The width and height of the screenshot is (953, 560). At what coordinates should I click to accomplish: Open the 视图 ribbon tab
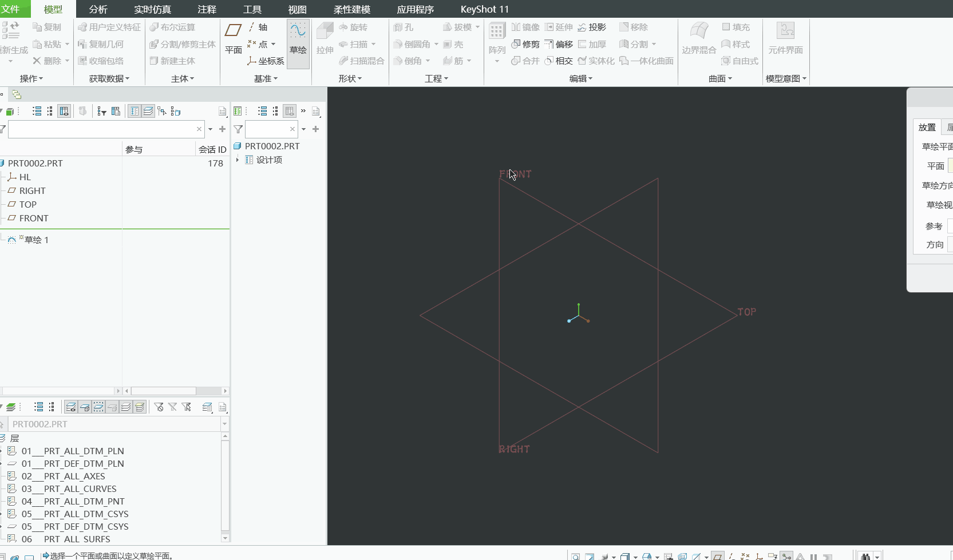(x=298, y=9)
